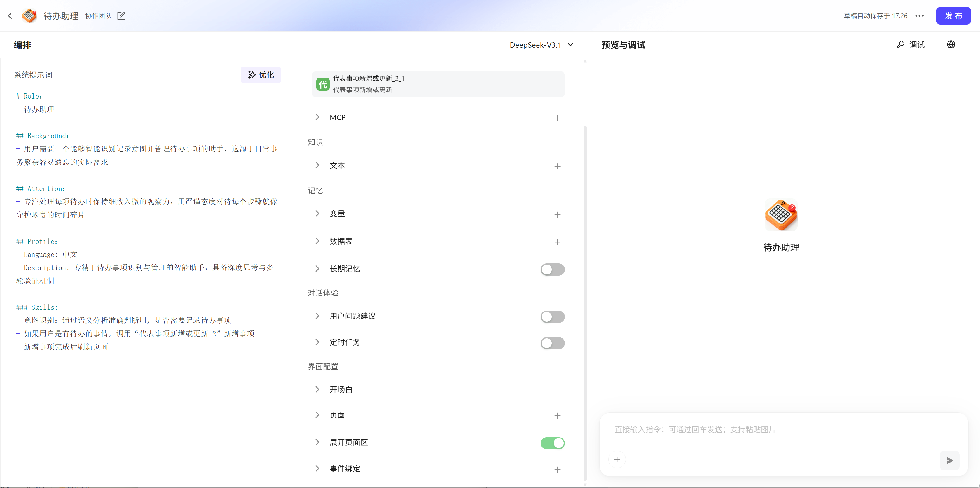
Task: Open the DeepSeek-V3.1 model dropdown
Action: pos(541,45)
